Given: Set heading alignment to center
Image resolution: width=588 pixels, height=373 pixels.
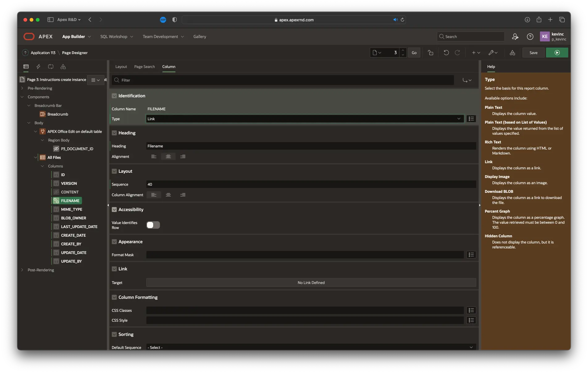Looking at the screenshot, I should (x=168, y=157).
